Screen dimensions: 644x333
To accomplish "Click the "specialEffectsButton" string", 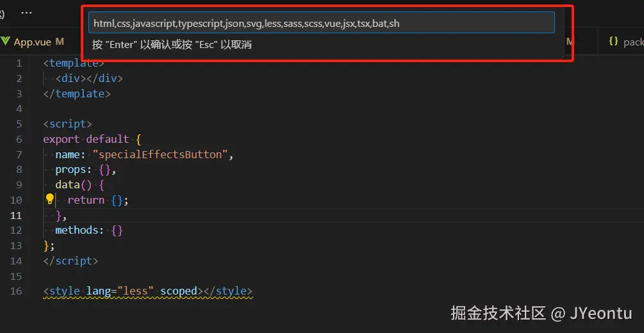I will [x=160, y=155].
